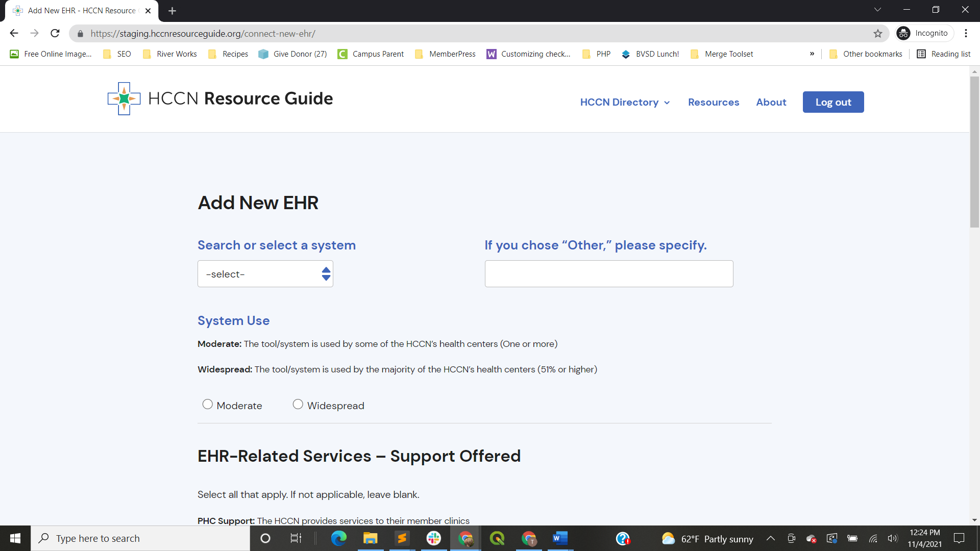Click the browser forward arrow

(34, 33)
